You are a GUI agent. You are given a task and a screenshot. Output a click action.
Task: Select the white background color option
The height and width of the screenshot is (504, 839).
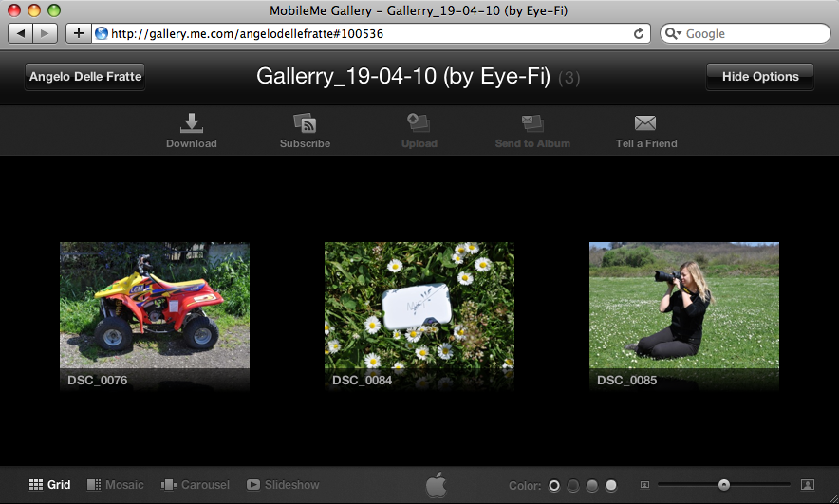[x=611, y=485]
